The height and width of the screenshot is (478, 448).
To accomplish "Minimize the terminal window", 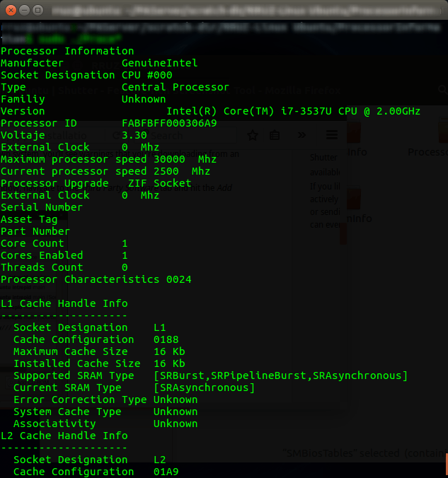I will tap(24, 11).
